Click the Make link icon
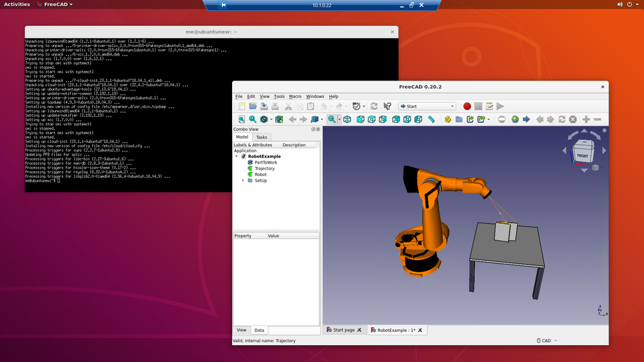Screen dimensions: 644x362 (470, 119)
